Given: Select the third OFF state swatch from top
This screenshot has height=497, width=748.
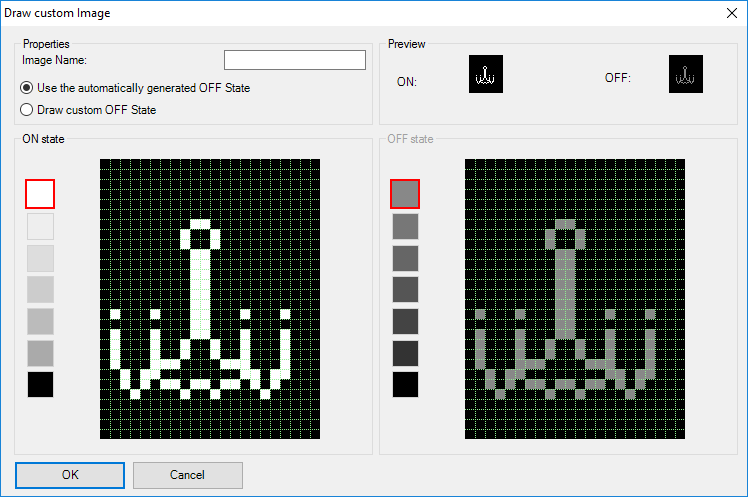Looking at the screenshot, I should coord(405,257).
